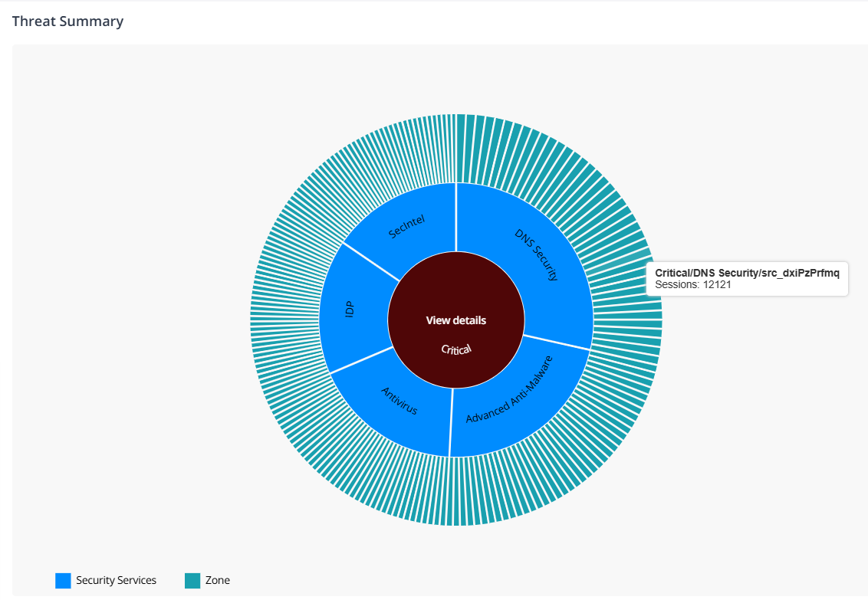Screen dimensions: 868x600
Task: Select an outer zone slice beyond IDP
Action: (x=284, y=310)
